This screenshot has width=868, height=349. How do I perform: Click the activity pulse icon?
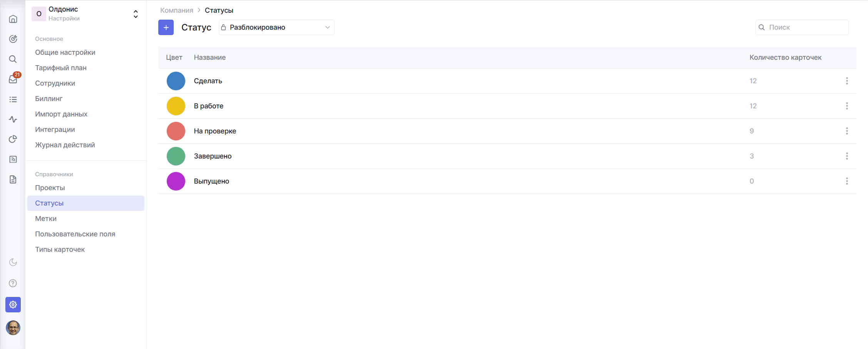[x=13, y=119]
